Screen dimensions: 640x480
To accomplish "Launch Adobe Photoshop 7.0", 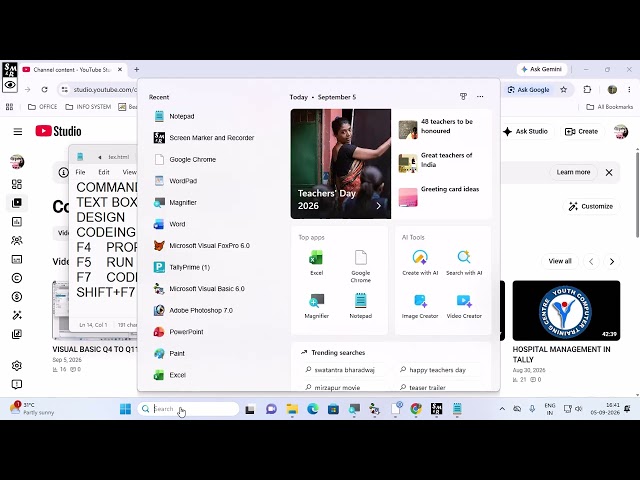I will tap(193, 310).
